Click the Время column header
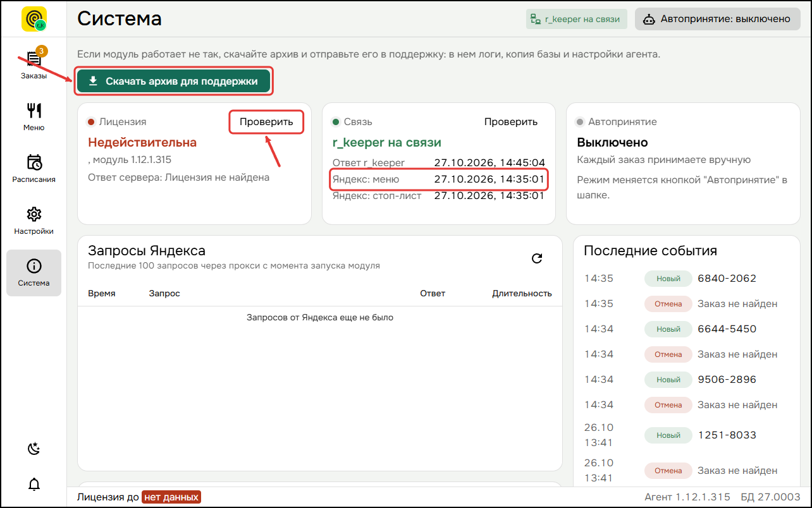 click(102, 293)
